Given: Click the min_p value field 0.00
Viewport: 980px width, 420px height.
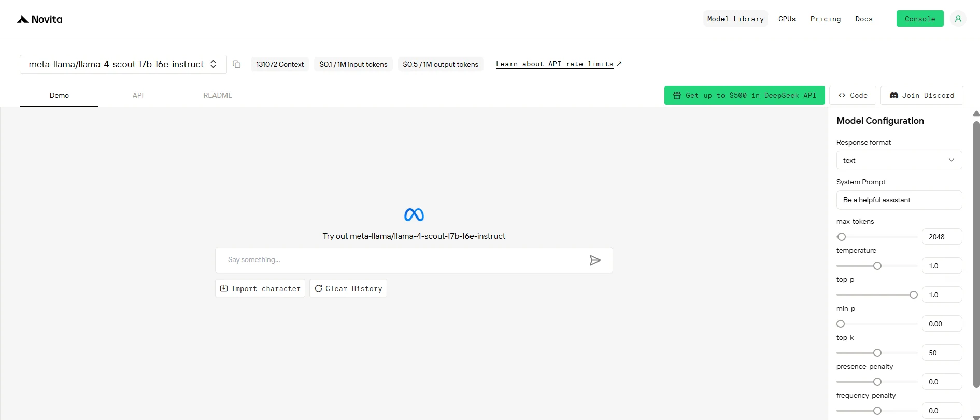Looking at the screenshot, I should pyautogui.click(x=942, y=324).
